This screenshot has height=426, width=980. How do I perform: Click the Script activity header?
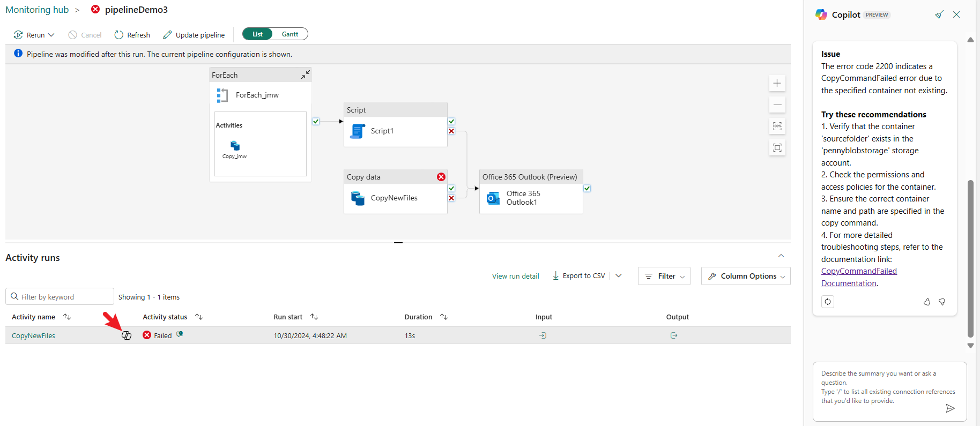396,110
